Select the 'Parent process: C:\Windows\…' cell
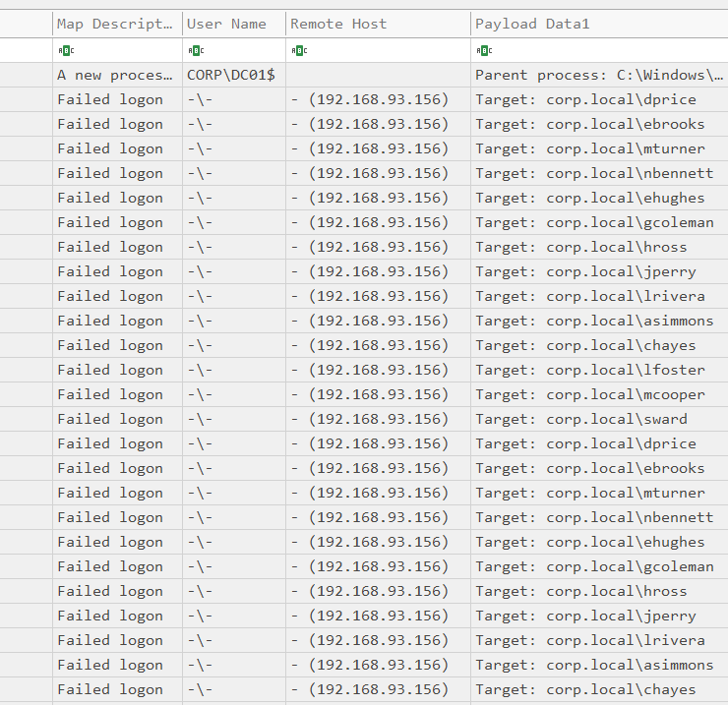Screen dimensions: 728x705 tap(599, 75)
